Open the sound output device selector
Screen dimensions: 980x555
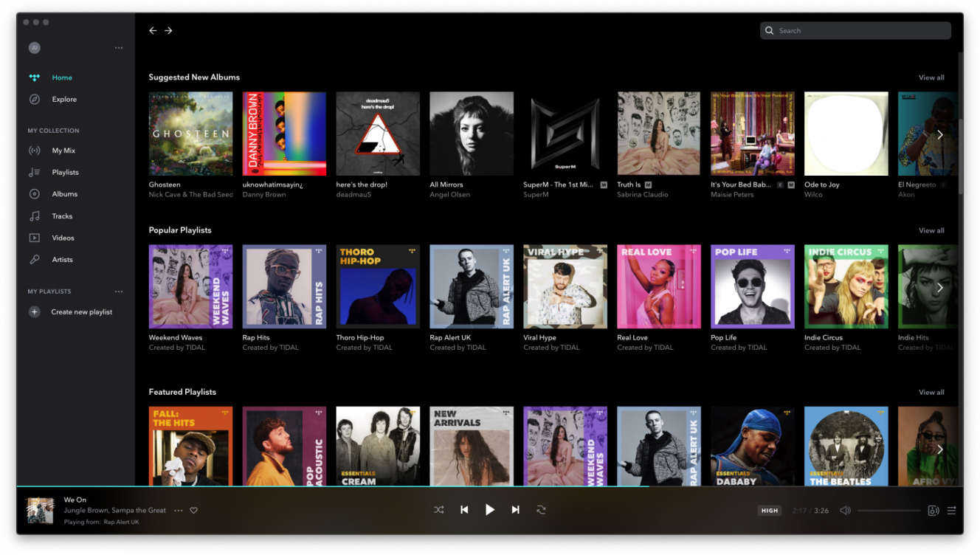click(x=934, y=511)
